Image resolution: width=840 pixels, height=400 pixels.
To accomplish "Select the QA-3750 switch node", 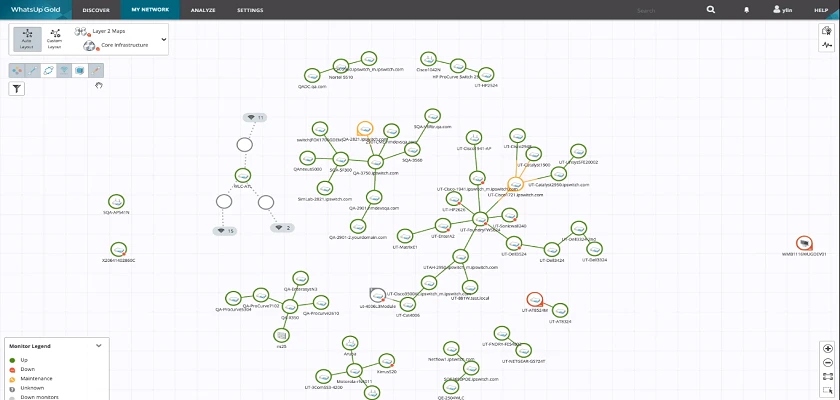I will click(376, 162).
